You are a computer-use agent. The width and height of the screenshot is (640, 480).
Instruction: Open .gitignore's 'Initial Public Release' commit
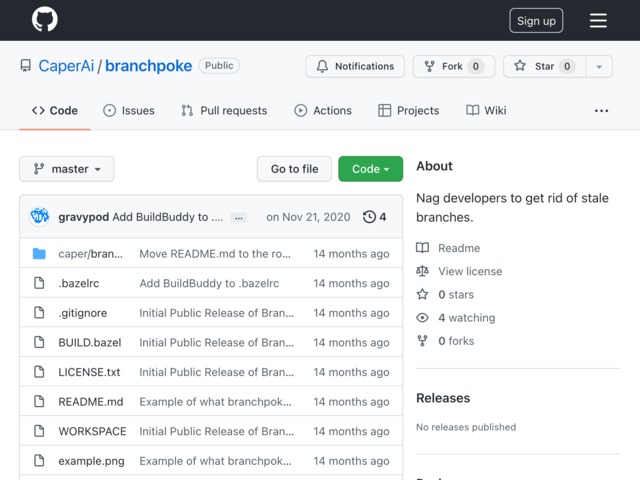[x=216, y=313]
